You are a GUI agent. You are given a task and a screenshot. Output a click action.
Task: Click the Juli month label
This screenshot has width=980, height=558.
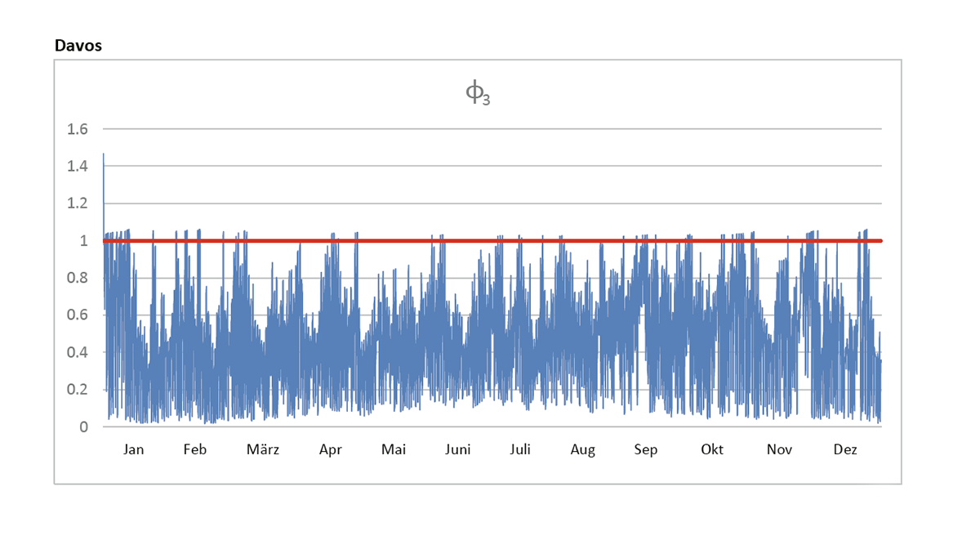[520, 449]
